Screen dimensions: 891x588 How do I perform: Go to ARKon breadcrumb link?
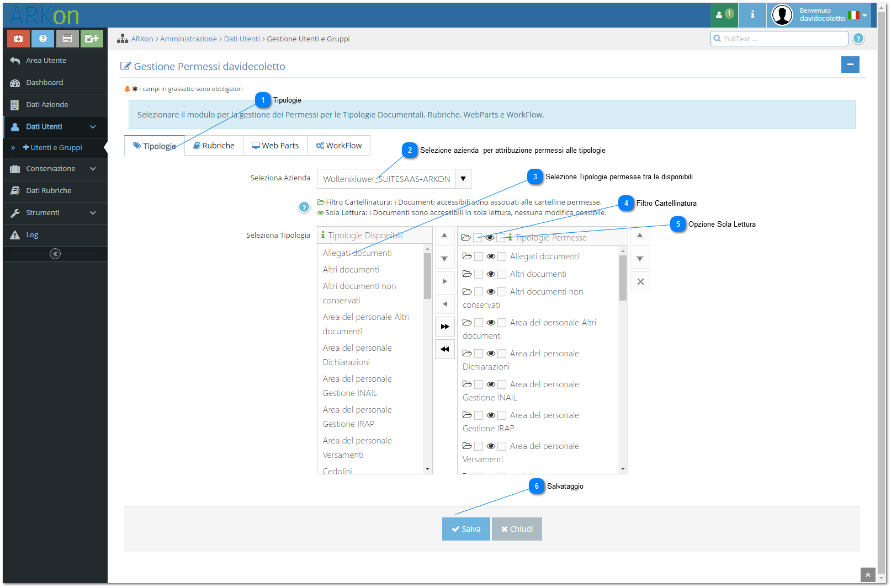point(142,39)
